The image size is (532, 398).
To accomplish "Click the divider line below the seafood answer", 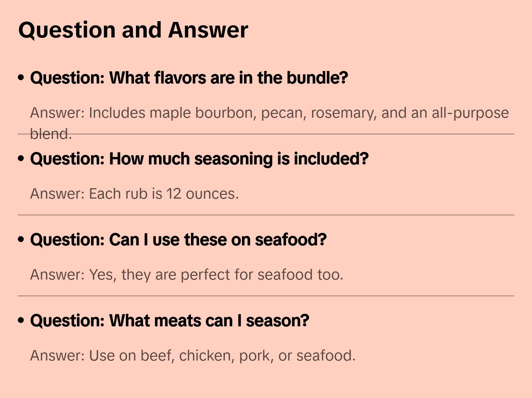I will tap(266, 296).
